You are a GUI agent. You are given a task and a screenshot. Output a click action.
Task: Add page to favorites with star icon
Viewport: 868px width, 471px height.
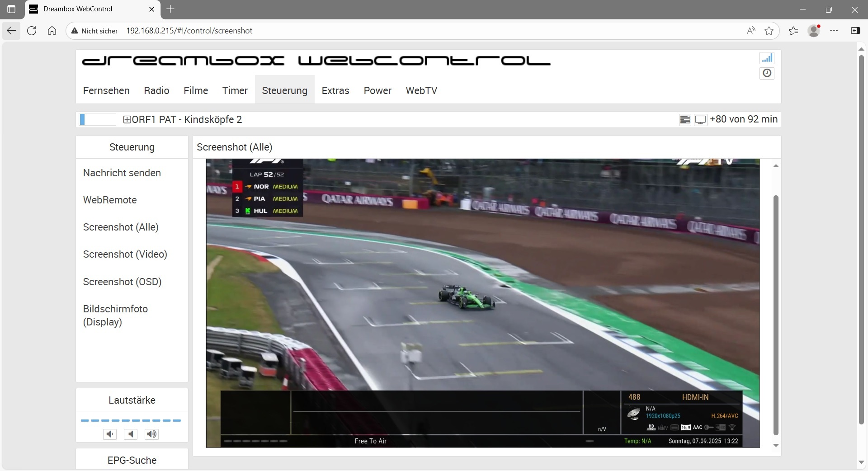tap(769, 31)
